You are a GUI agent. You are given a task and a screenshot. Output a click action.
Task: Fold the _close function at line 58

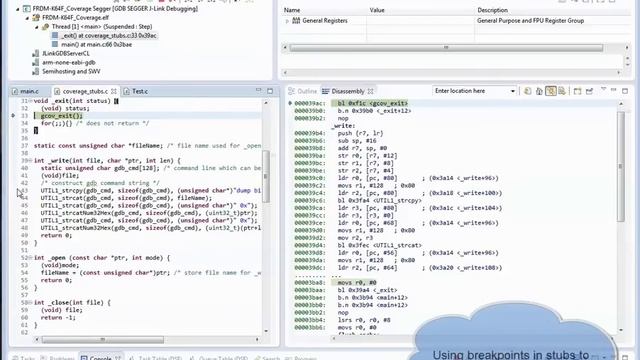coord(31,303)
